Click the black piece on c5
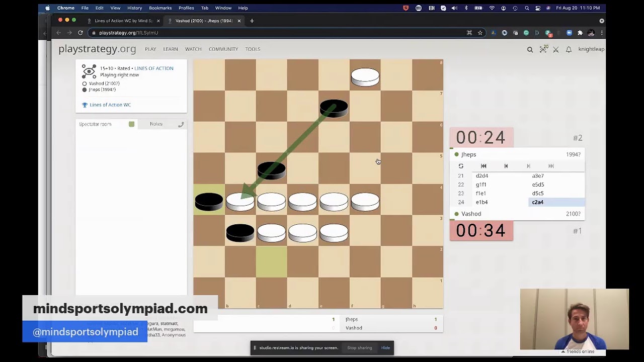 pos(272,170)
